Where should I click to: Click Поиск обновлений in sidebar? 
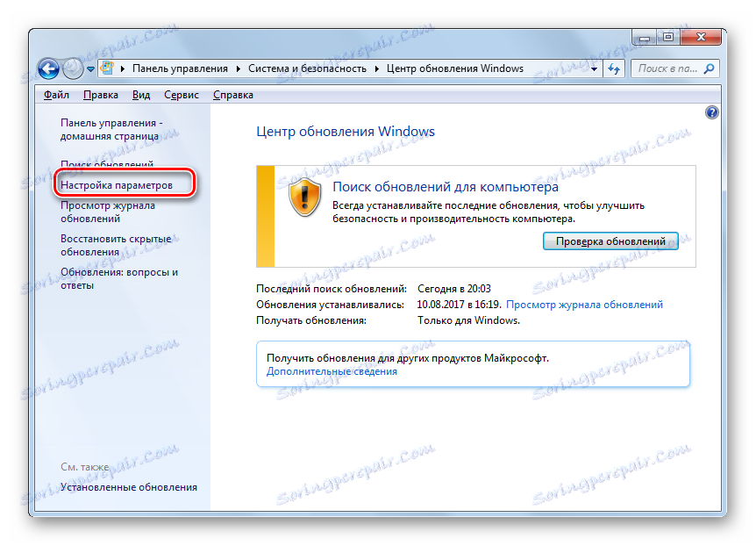107,164
